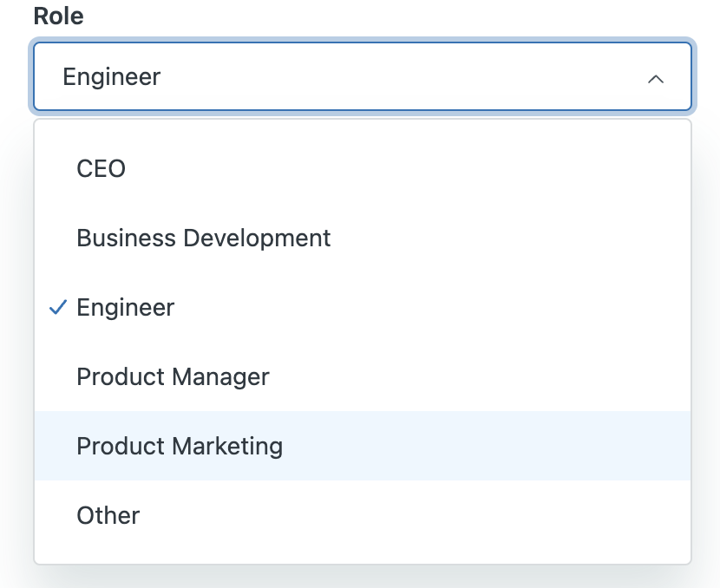Click the blue checkmark beside Engineer
Image resolution: width=720 pixels, height=588 pixels.
pos(58,308)
